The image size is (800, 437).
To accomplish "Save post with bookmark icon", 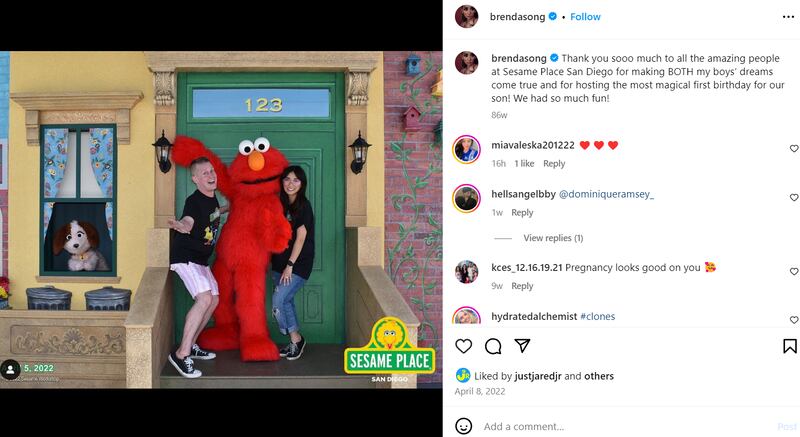I will 789,346.
